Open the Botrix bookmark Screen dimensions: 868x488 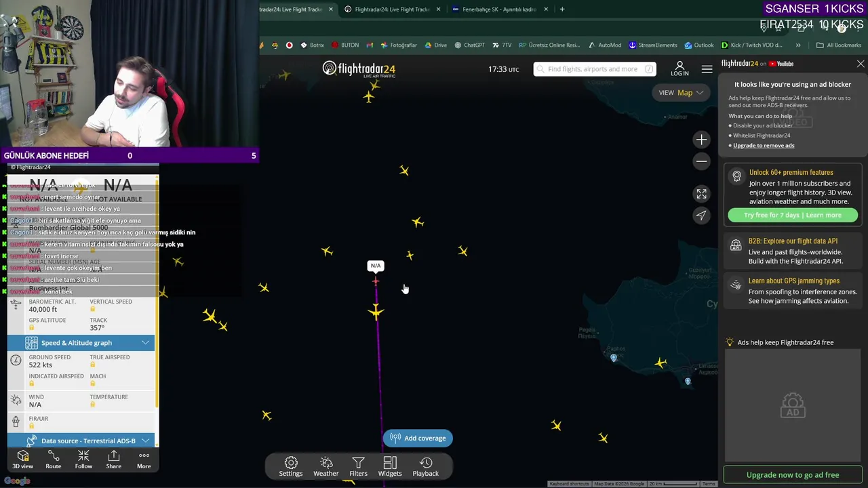pos(312,45)
